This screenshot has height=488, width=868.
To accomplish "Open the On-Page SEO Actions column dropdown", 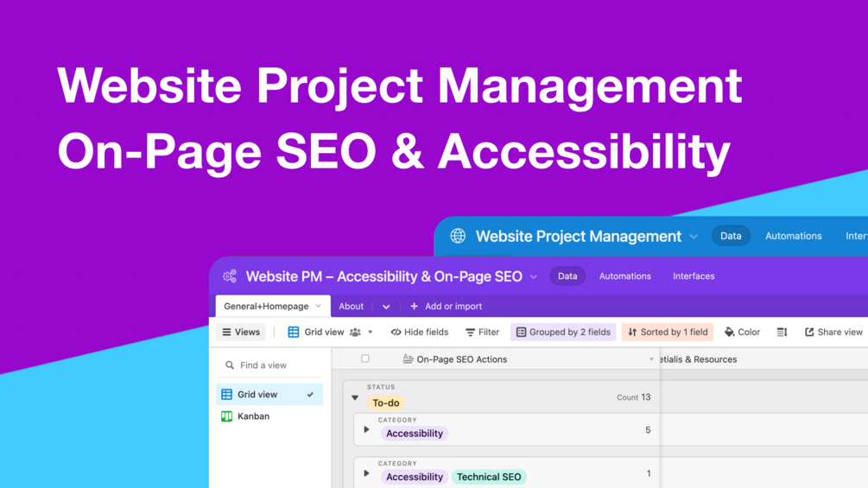I will (x=651, y=359).
